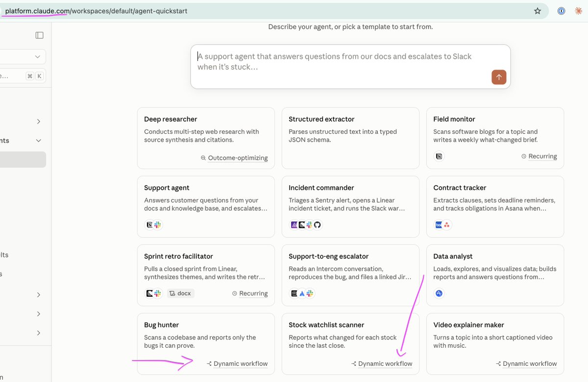Submit the prompt with the orange arrow button
Viewport: 588px width, 382px height.
coord(499,77)
